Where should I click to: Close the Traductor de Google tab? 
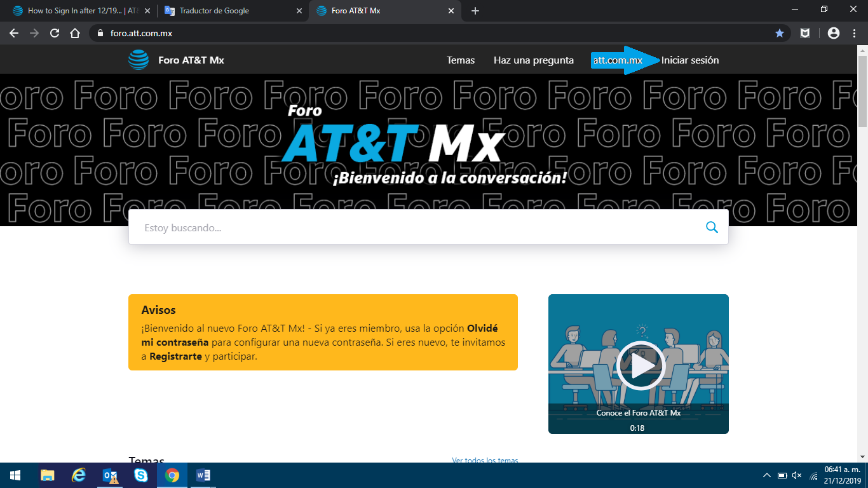click(299, 11)
